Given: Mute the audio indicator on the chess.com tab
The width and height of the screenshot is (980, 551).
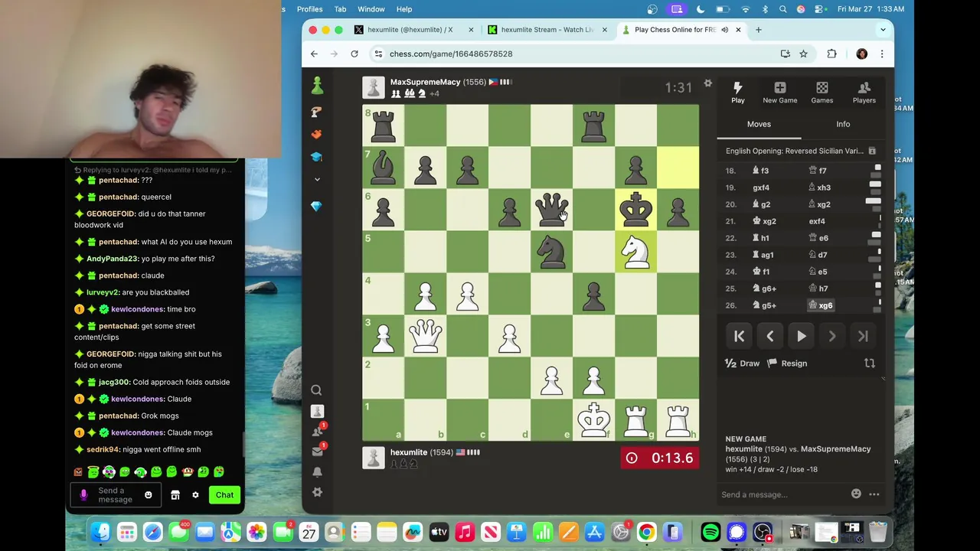Looking at the screenshot, I should (x=724, y=30).
